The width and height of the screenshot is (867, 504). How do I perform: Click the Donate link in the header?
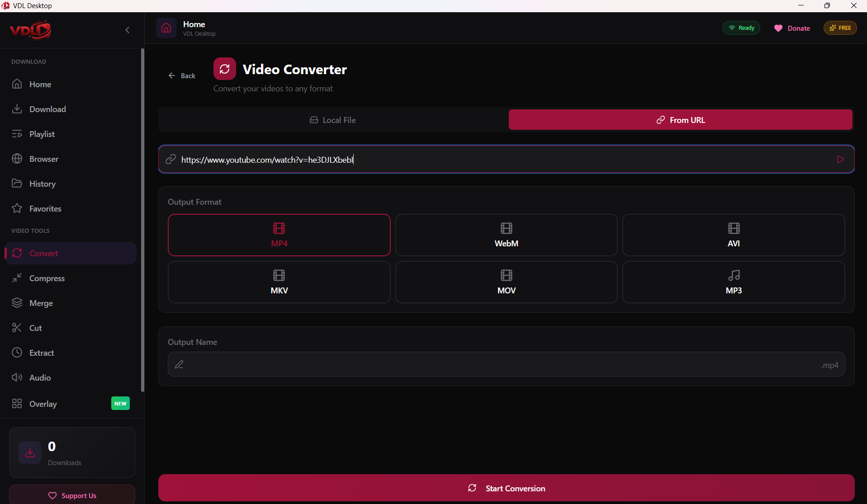792,28
